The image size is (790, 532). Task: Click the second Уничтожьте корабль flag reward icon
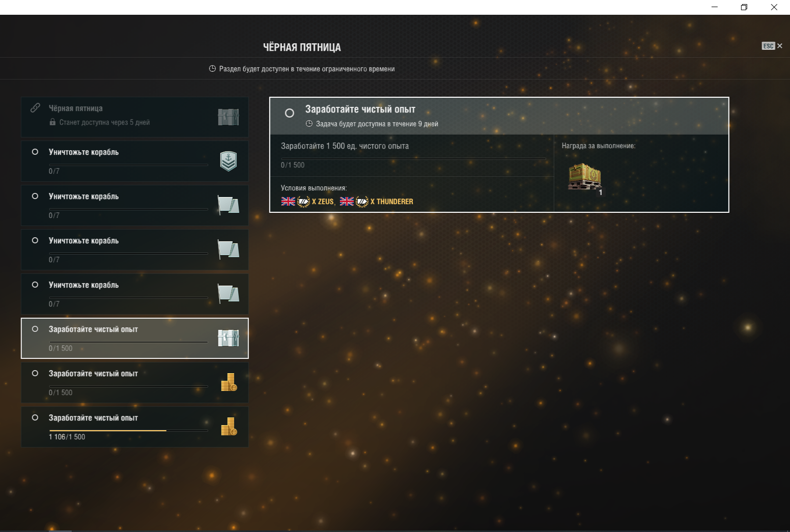tap(229, 205)
